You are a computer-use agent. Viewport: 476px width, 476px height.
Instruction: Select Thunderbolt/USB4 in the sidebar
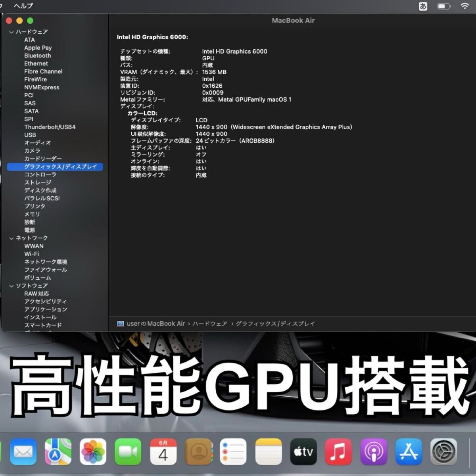pyautogui.click(x=50, y=127)
